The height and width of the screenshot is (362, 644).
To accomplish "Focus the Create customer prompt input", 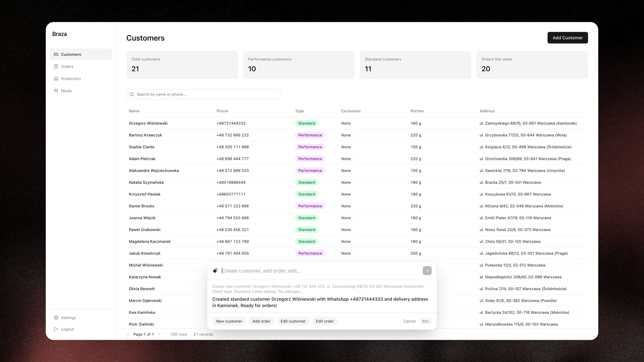I will (x=320, y=271).
